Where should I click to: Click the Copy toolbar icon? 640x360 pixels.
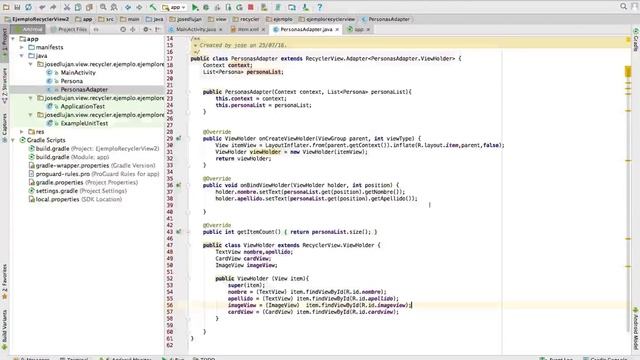coord(78,7)
